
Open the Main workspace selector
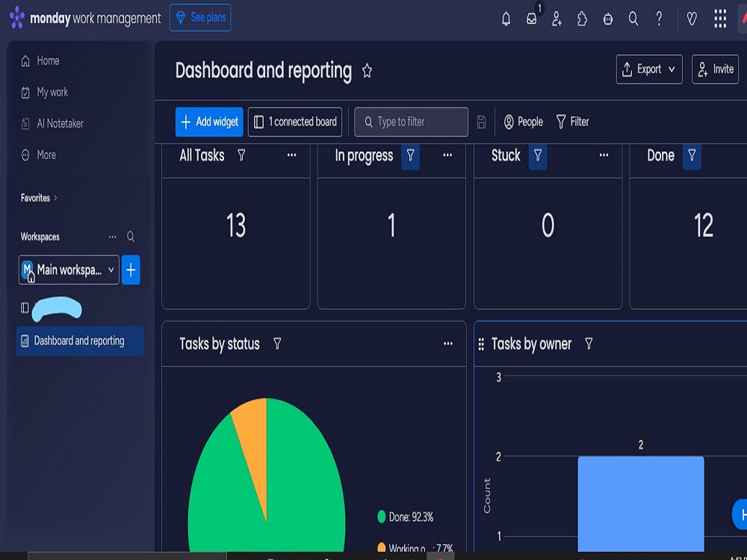point(69,270)
